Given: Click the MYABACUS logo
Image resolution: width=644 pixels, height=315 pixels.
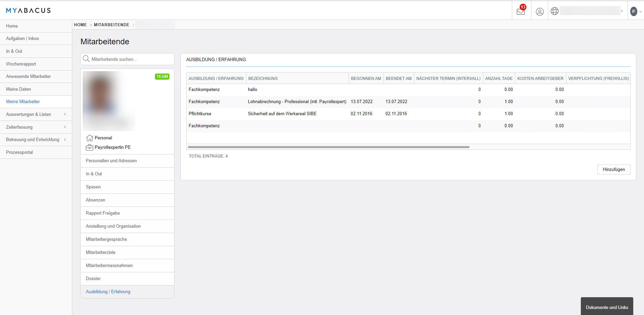Looking at the screenshot, I should point(28,10).
